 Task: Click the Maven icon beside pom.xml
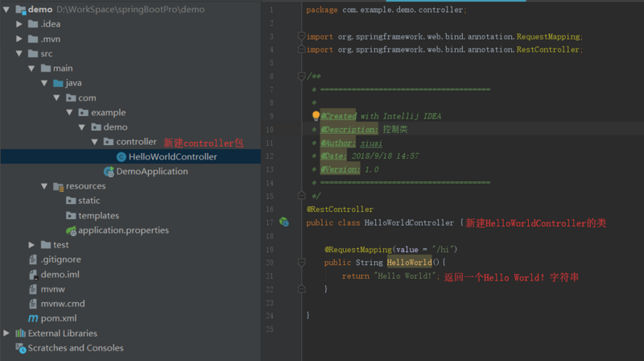33,318
